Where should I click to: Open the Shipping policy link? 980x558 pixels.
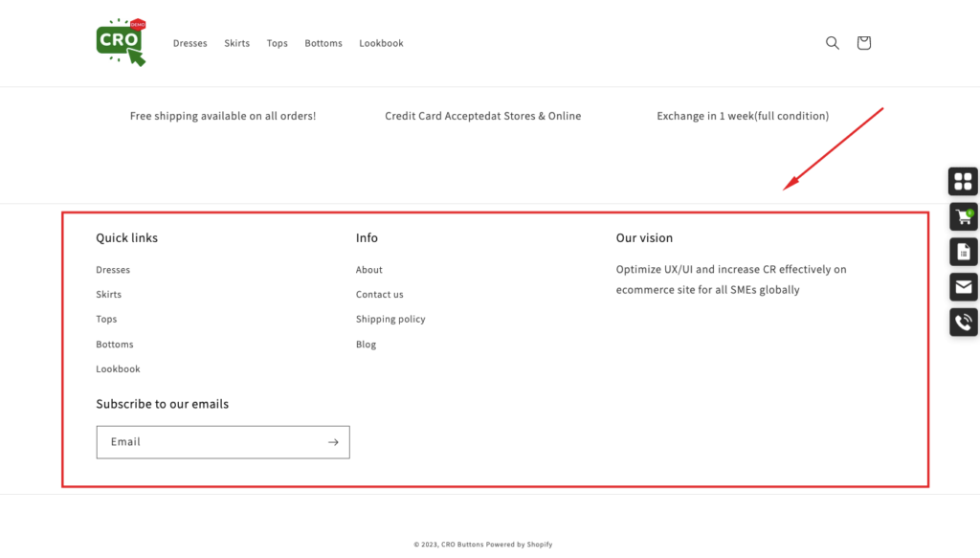[390, 320]
